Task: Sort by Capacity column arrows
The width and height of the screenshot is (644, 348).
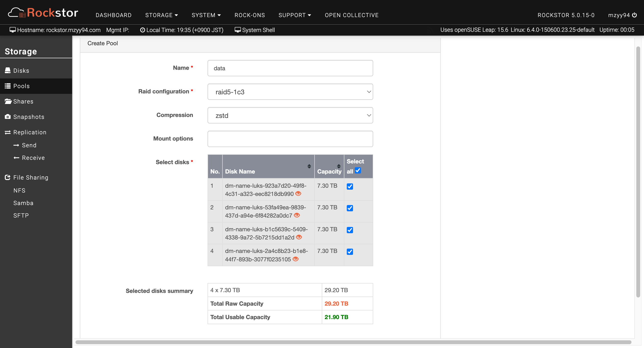Action: 339,166
